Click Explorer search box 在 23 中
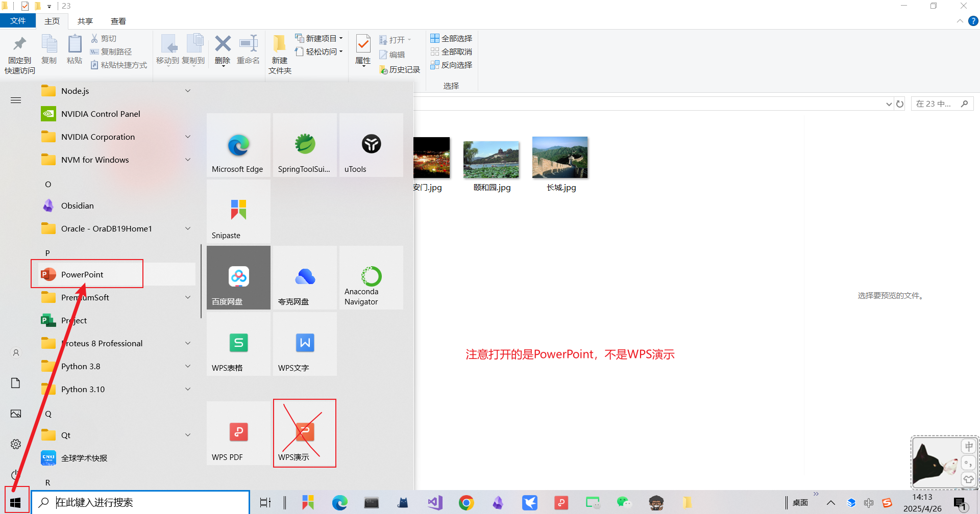 coord(942,104)
